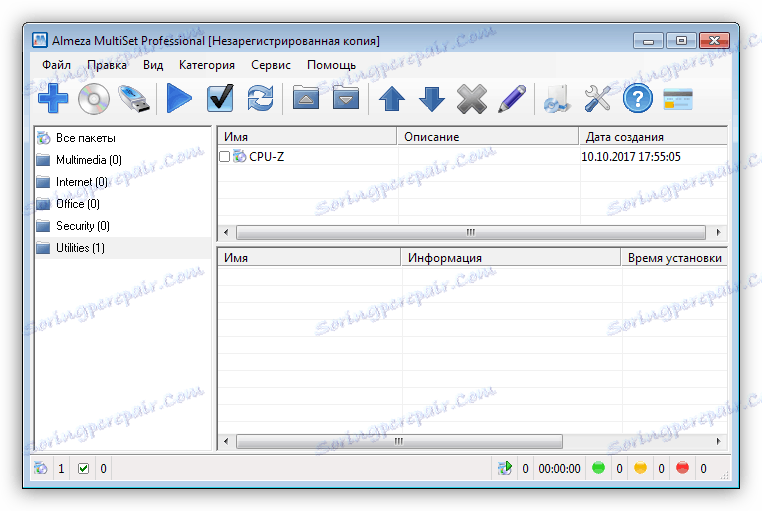This screenshot has width=762, height=511.
Task: Open the Категория menu
Action: [x=207, y=65]
